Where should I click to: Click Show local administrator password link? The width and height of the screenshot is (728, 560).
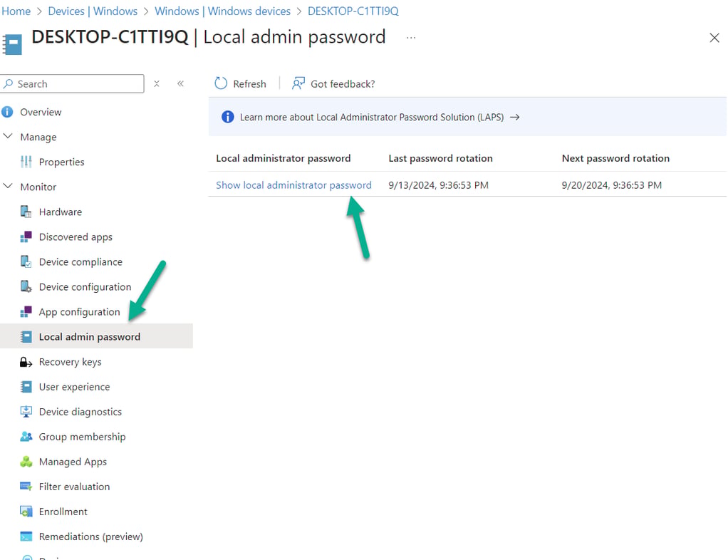tap(293, 185)
